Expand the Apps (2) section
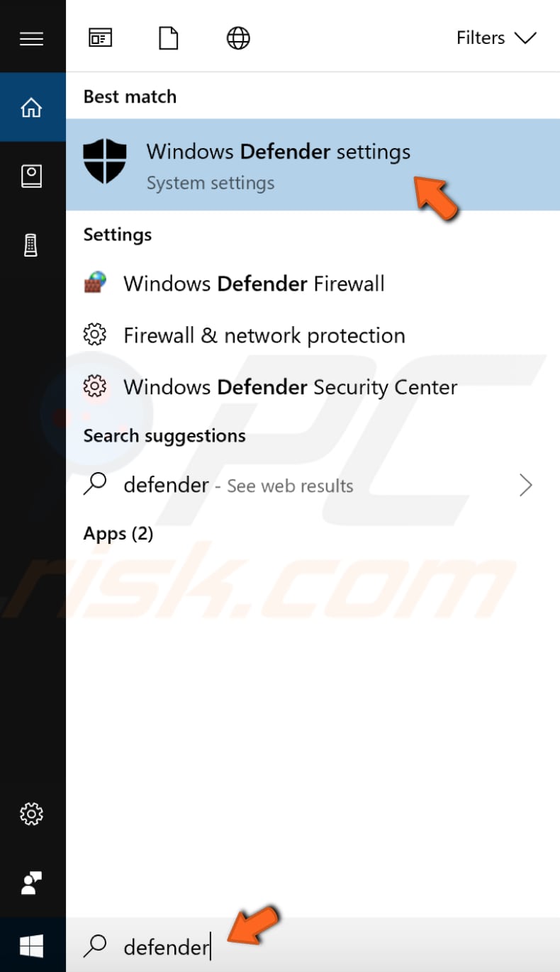Viewport: 560px width, 972px height. click(x=118, y=533)
